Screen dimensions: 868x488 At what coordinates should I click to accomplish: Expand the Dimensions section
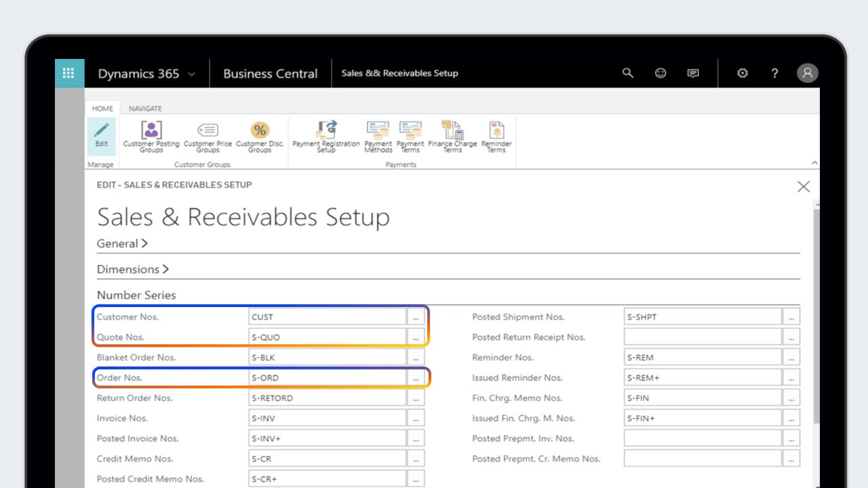[x=133, y=269]
